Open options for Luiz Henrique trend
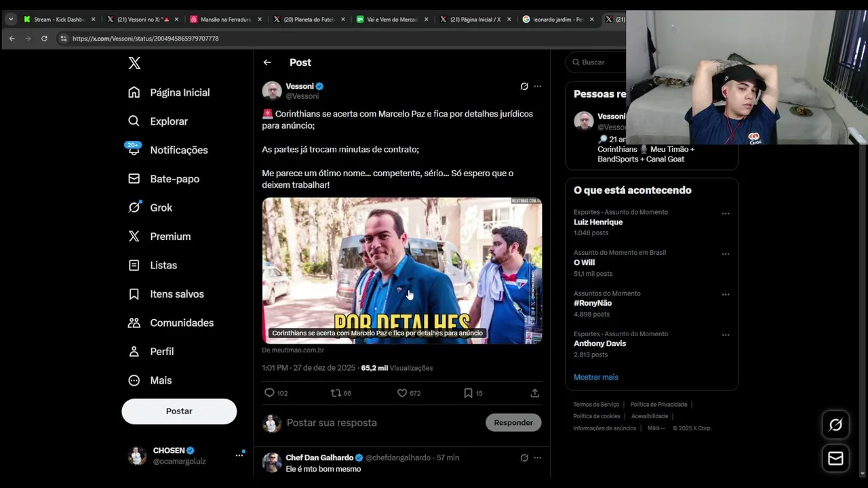Image resolution: width=868 pixels, height=488 pixels. click(726, 213)
